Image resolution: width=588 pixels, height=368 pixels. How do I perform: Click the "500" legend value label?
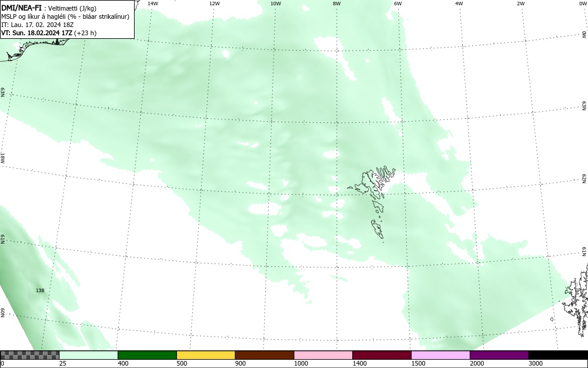click(x=182, y=363)
